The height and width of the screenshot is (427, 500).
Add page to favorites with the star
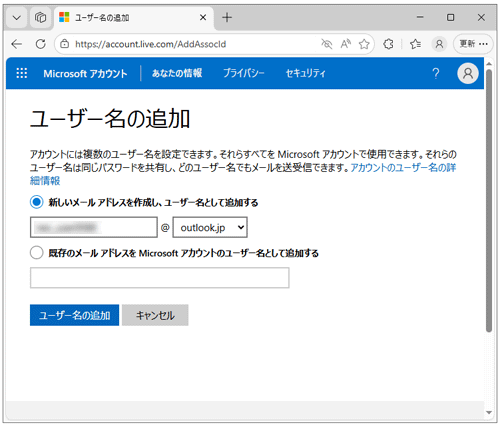click(x=364, y=44)
